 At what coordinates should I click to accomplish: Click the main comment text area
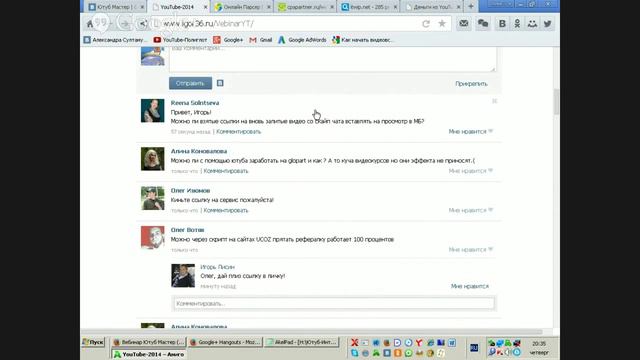point(333,59)
